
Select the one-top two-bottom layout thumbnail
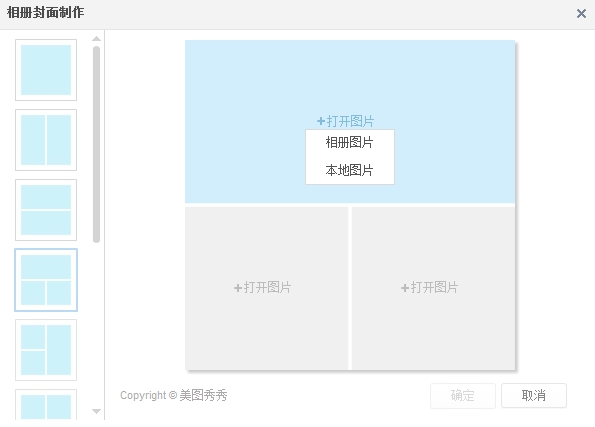(46, 280)
